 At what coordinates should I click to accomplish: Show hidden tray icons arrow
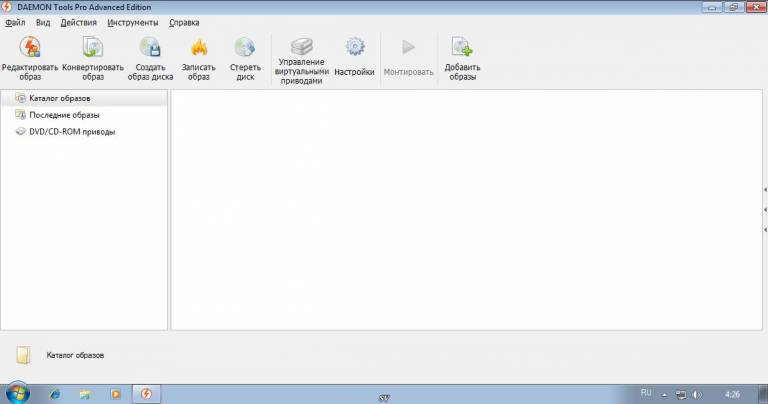[x=664, y=394]
